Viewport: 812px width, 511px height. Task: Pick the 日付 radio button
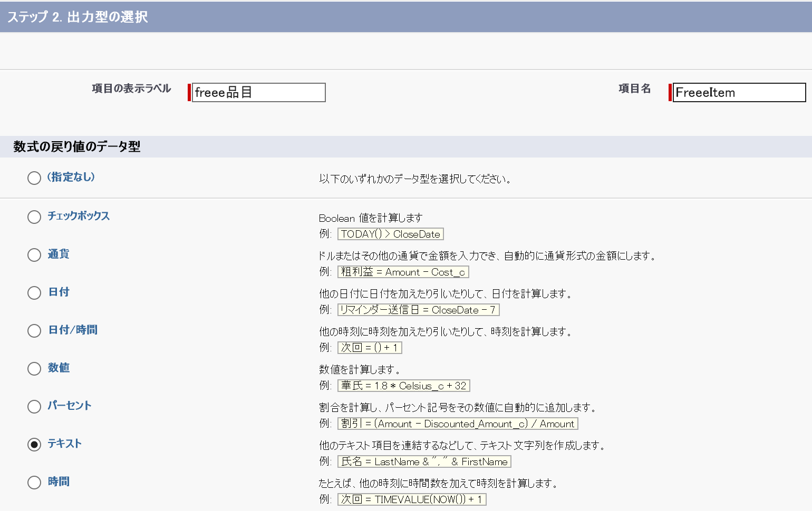coord(34,293)
